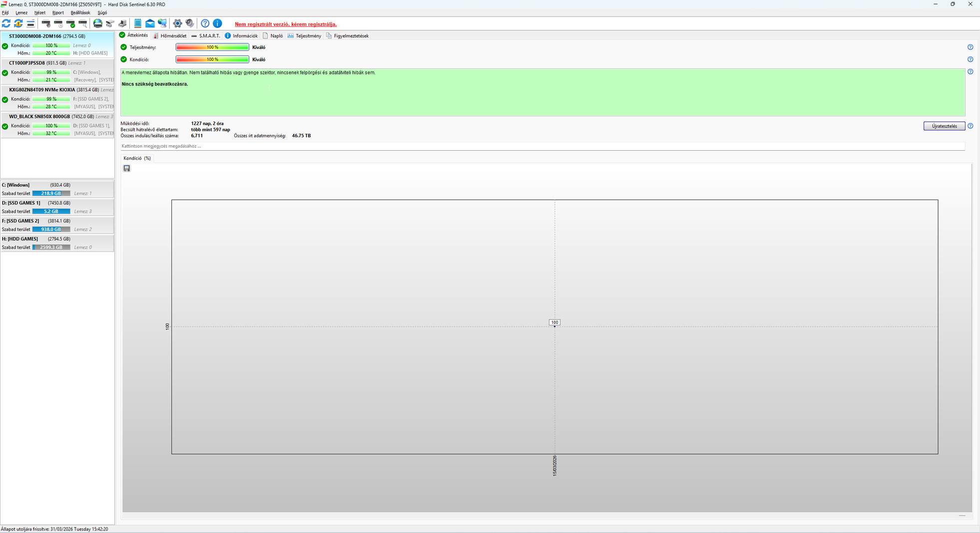Open the disk list panel toolbar icon
The height and width of the screenshot is (533, 980).
tap(30, 23)
